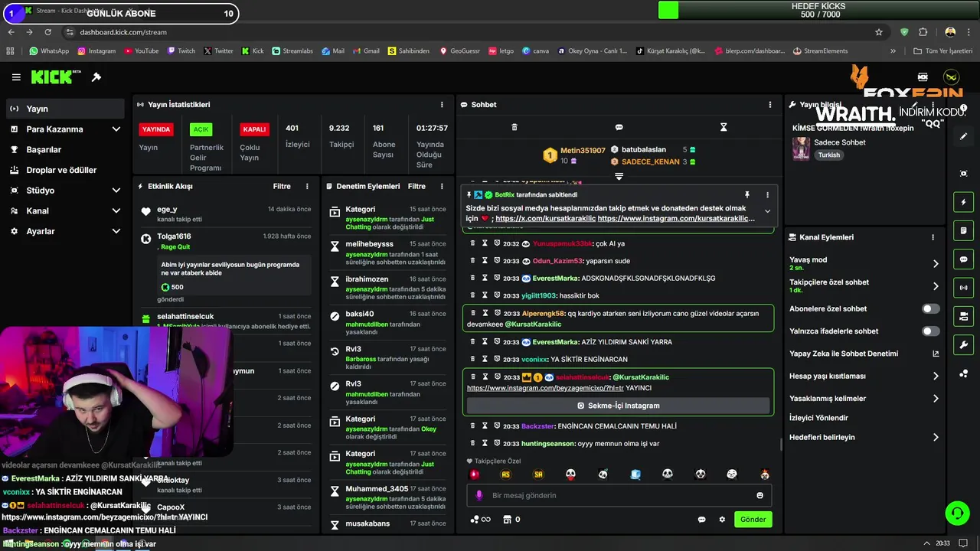Click İzleyici Yönlendir option
The height and width of the screenshot is (551, 980).
coord(818,418)
